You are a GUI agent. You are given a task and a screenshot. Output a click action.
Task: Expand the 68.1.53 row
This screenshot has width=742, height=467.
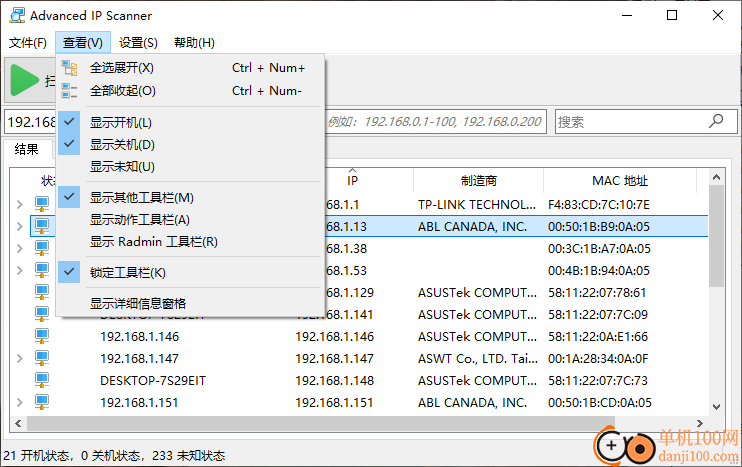(x=19, y=270)
